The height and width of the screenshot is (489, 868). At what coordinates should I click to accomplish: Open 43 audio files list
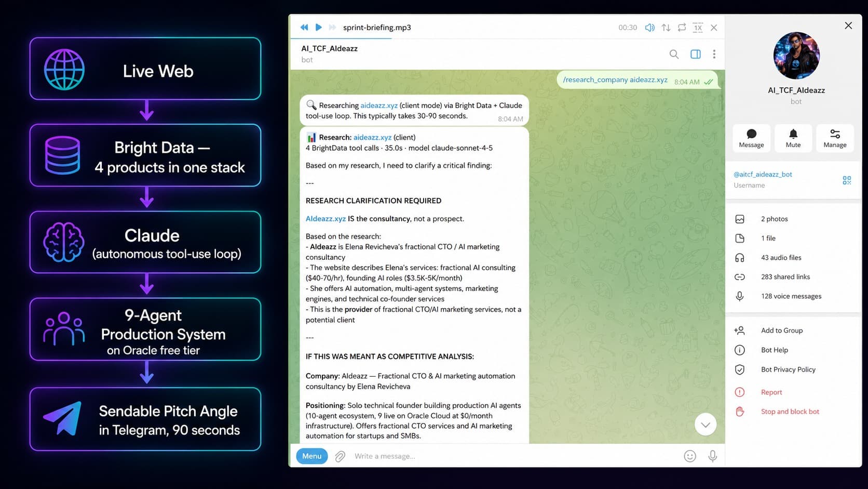[x=793, y=257]
